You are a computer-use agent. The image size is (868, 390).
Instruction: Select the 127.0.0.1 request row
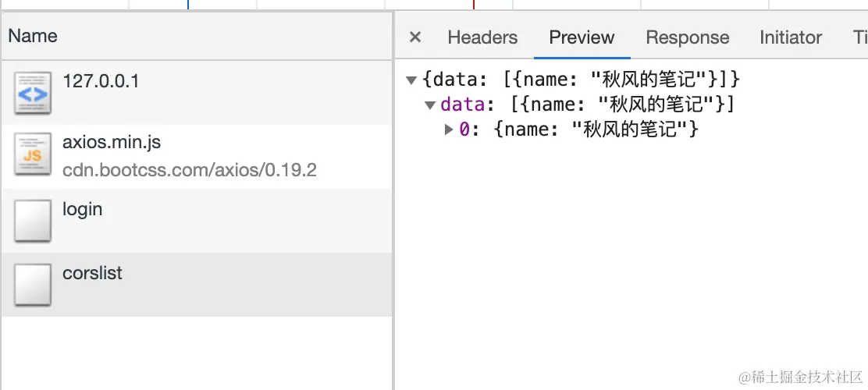click(197, 92)
